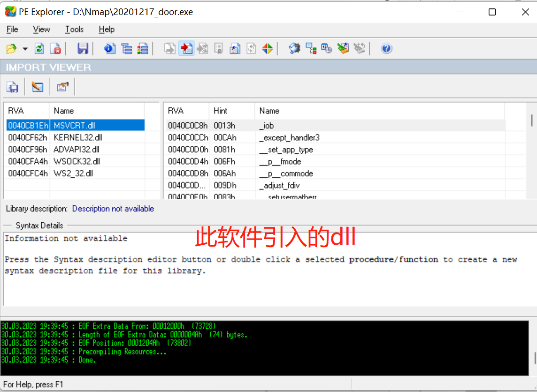Click the functions list RVA column header
The height and width of the screenshot is (392, 537).
(x=187, y=111)
